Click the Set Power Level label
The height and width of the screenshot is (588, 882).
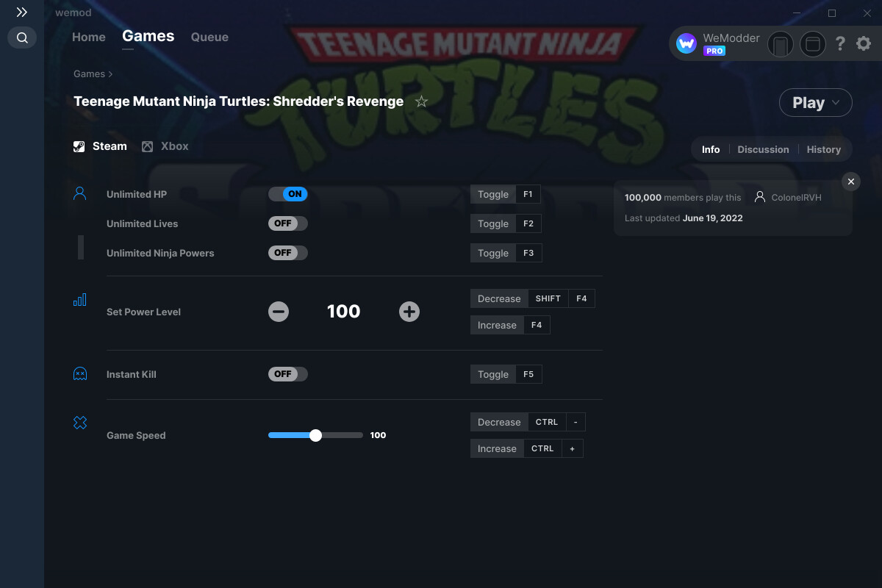(143, 312)
